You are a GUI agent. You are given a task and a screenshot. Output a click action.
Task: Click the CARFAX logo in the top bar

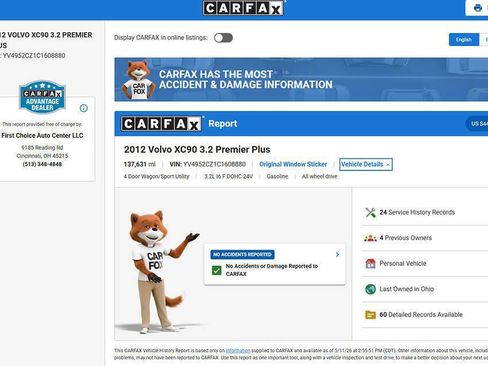[243, 8]
